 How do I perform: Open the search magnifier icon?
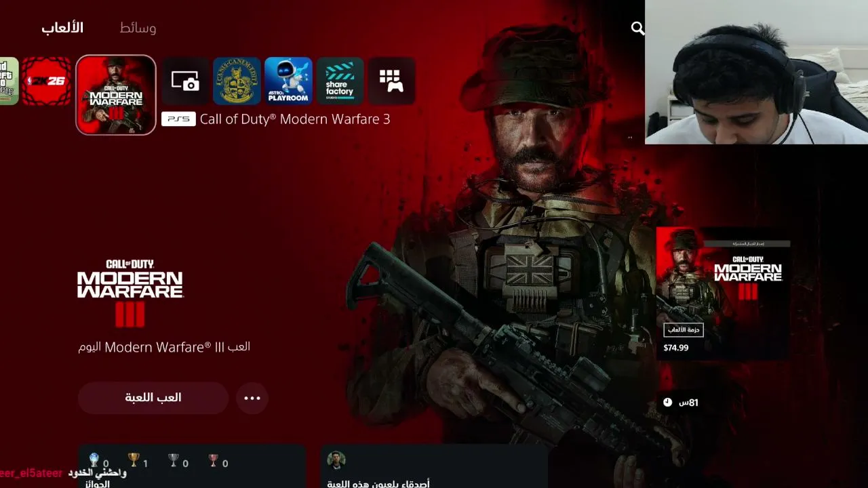coord(637,28)
